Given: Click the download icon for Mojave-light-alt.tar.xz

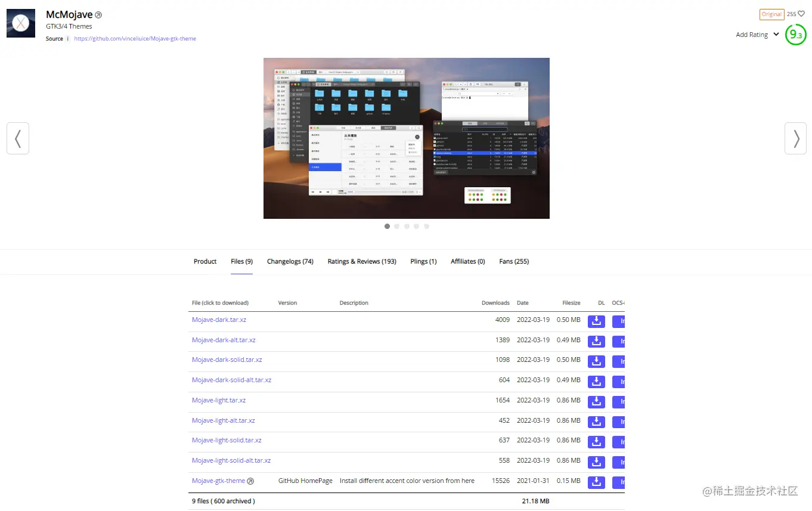Looking at the screenshot, I should click(x=596, y=422).
